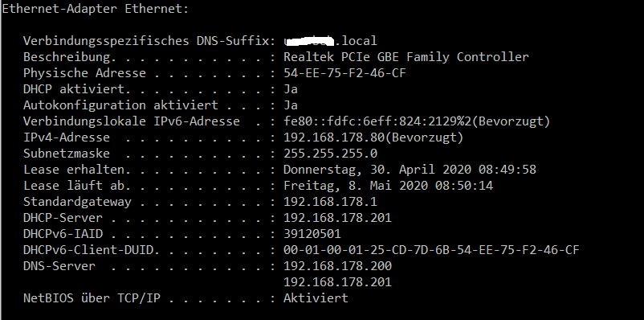Screen dimensions: 644x320
Task: Click the IPv4 address 192.168.178.80
Action: click(x=334, y=137)
